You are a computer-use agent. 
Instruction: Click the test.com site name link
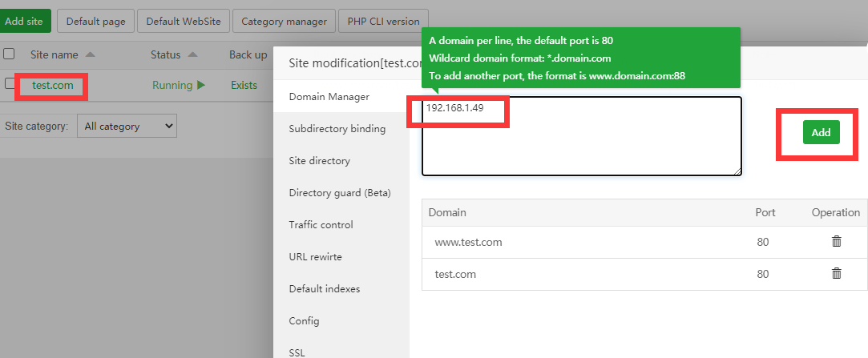tap(50, 85)
